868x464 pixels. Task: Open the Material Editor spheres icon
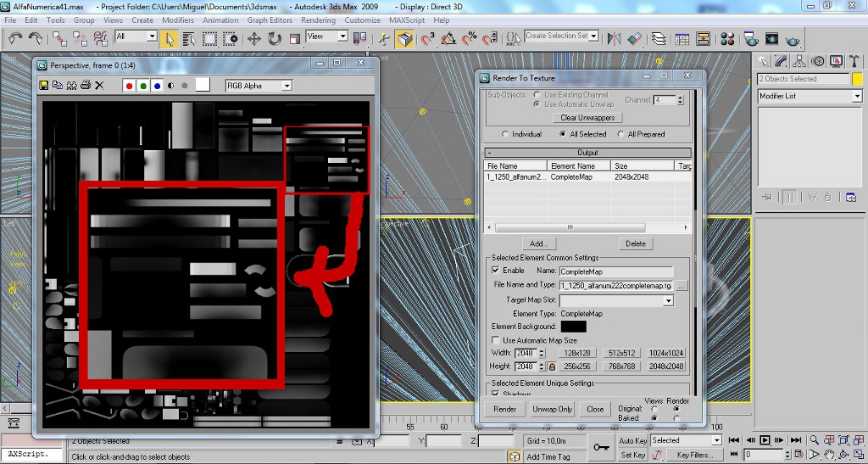pos(728,39)
